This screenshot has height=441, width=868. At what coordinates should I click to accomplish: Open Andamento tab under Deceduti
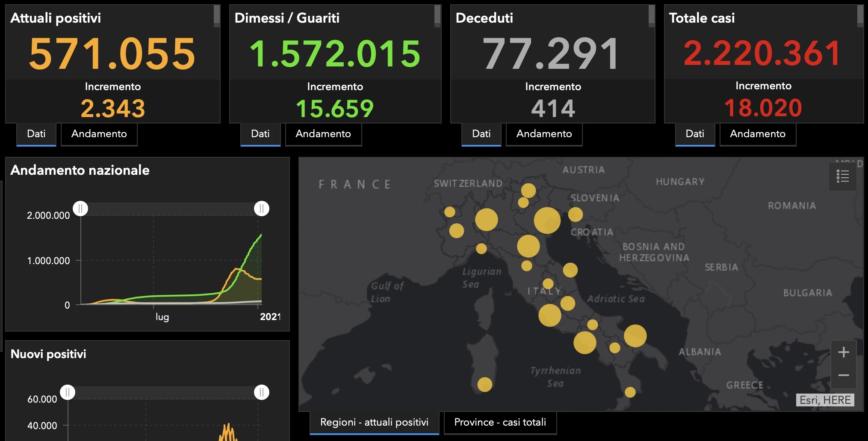[544, 134]
